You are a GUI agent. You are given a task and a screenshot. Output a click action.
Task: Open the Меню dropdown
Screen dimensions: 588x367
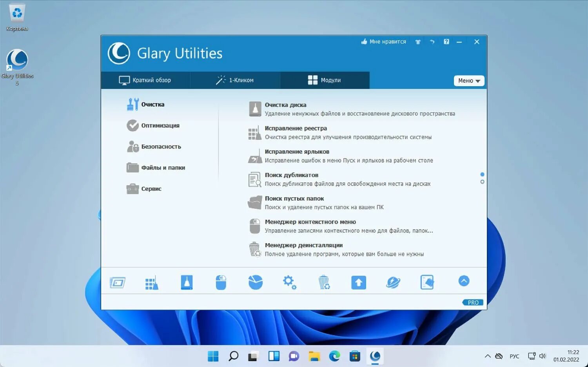click(x=469, y=81)
